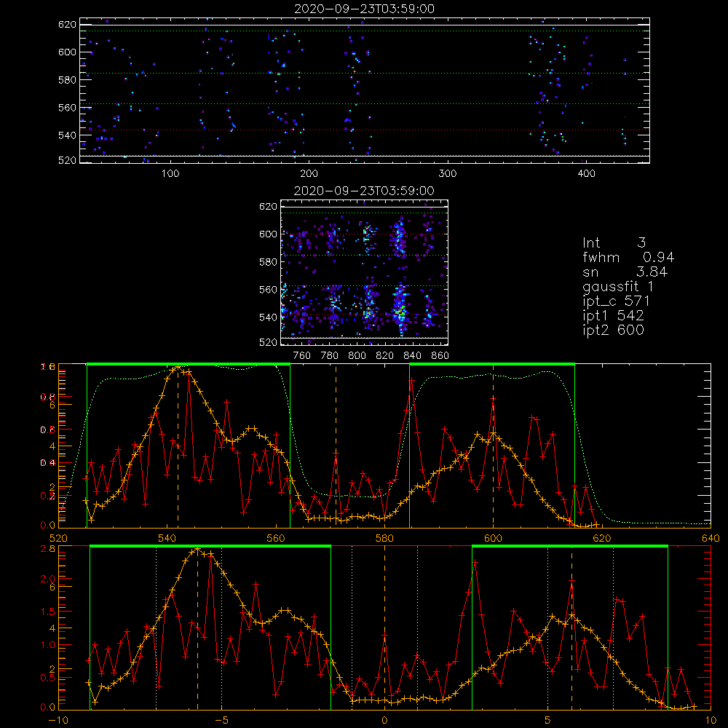
Task: Click y-axis label 620 on top plot
Action: (67, 24)
